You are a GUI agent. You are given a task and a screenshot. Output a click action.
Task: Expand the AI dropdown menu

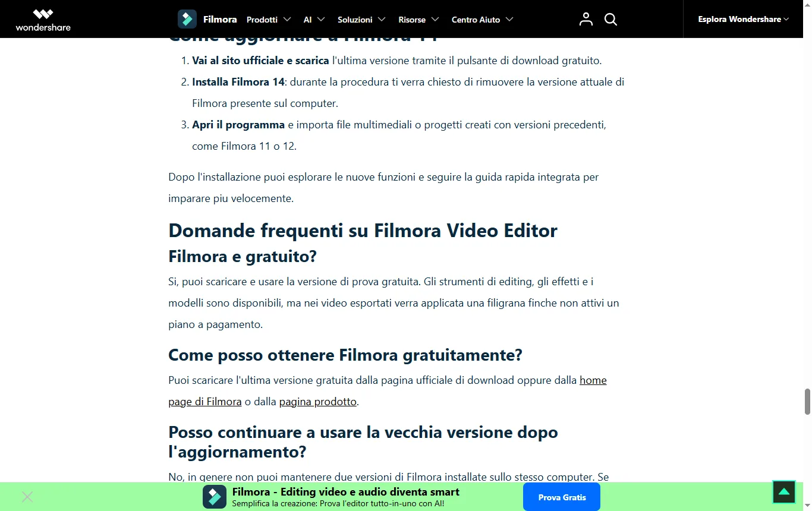click(314, 20)
